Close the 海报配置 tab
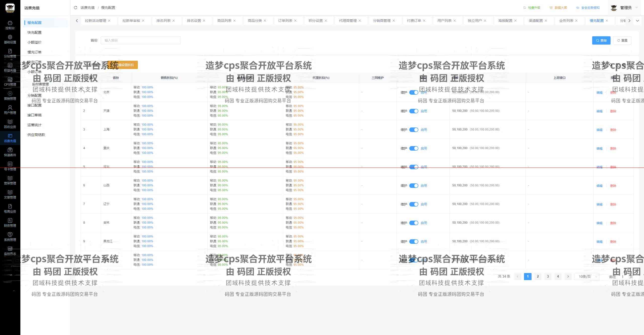 (x=515, y=21)
